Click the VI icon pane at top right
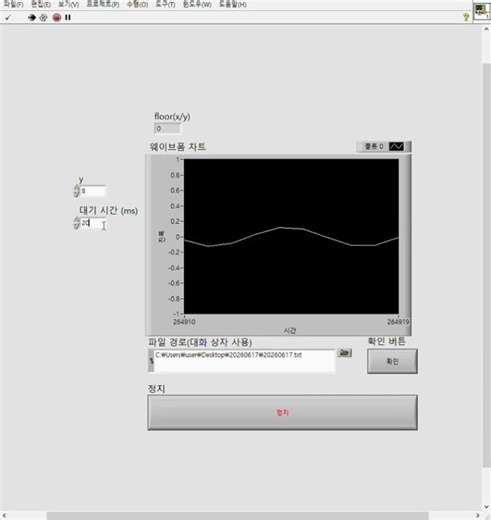 point(481,11)
